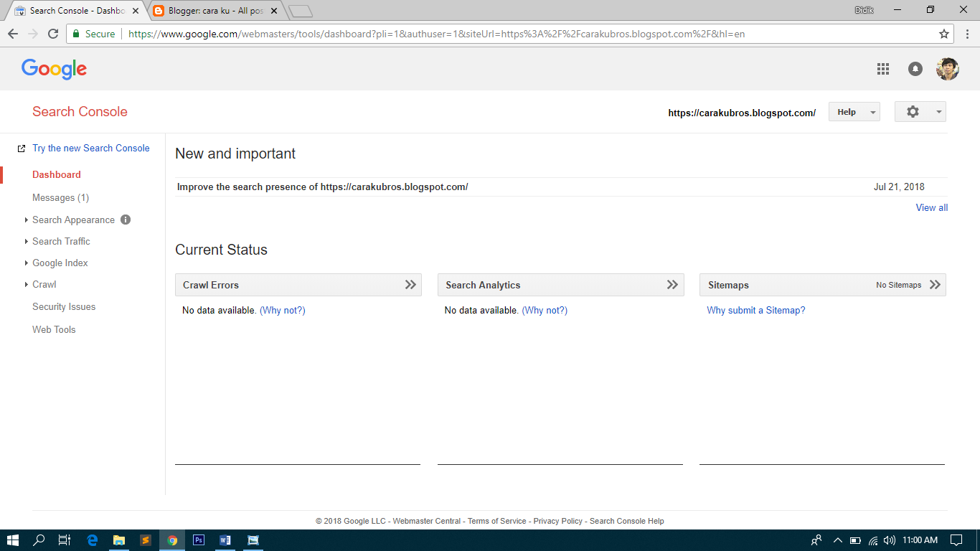Open Security Issues in the sidebar
The height and width of the screenshot is (551, 980).
pyautogui.click(x=64, y=307)
